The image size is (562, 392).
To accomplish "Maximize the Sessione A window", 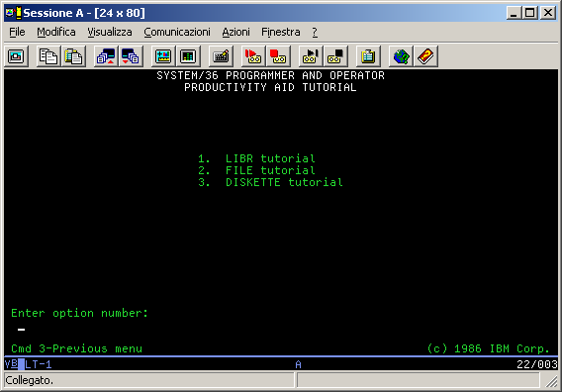I will point(529,13).
